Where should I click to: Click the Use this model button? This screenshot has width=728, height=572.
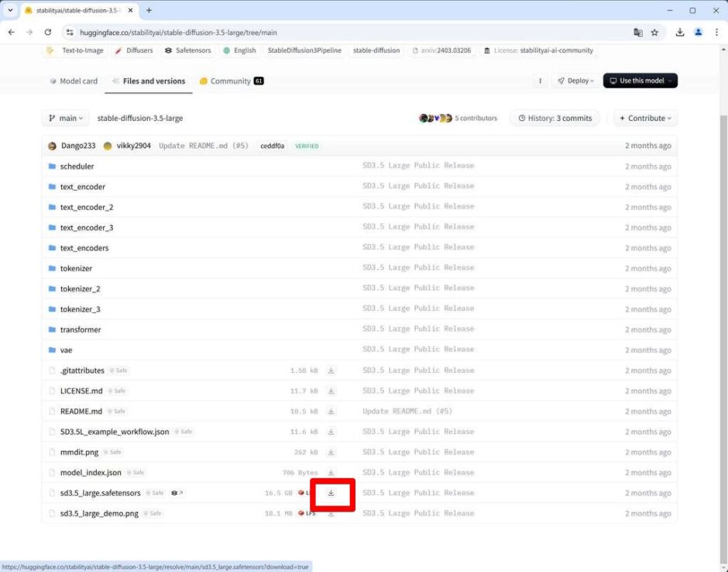tap(640, 81)
